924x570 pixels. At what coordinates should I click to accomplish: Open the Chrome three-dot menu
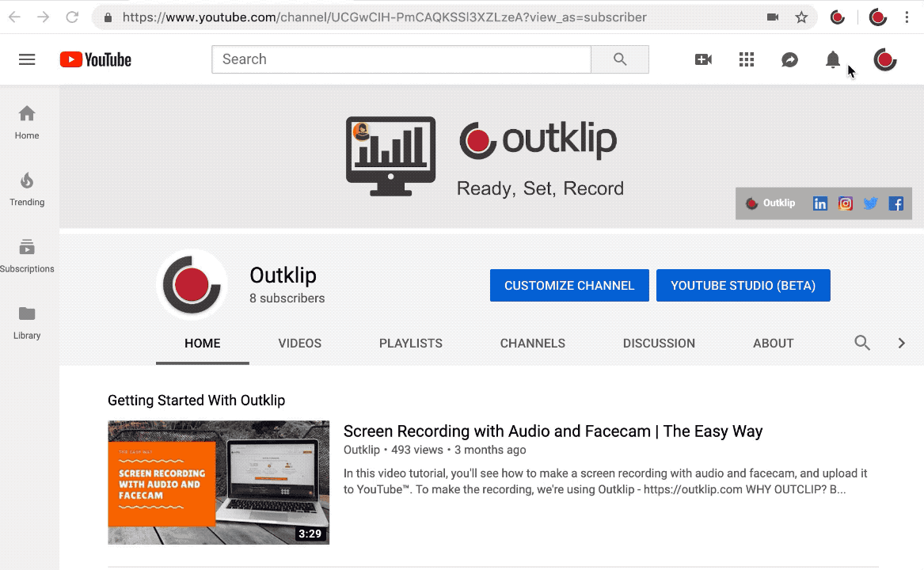click(907, 17)
